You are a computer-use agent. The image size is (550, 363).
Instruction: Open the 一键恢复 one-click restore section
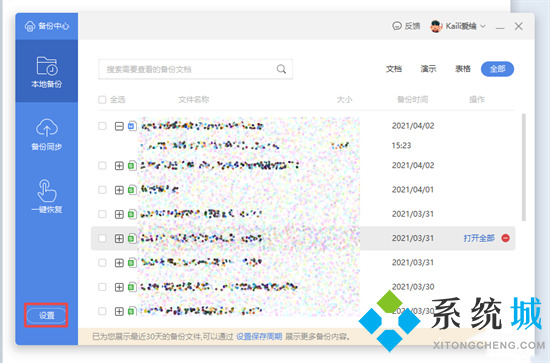point(47,196)
